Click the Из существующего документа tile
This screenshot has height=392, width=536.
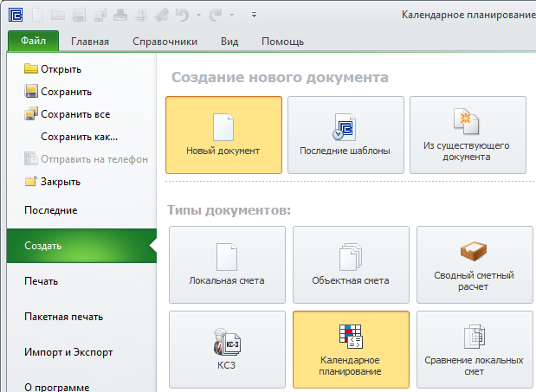468,135
